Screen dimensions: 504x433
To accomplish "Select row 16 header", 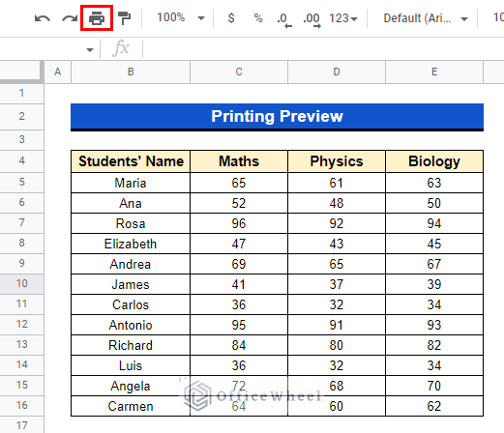I will coord(21,405).
